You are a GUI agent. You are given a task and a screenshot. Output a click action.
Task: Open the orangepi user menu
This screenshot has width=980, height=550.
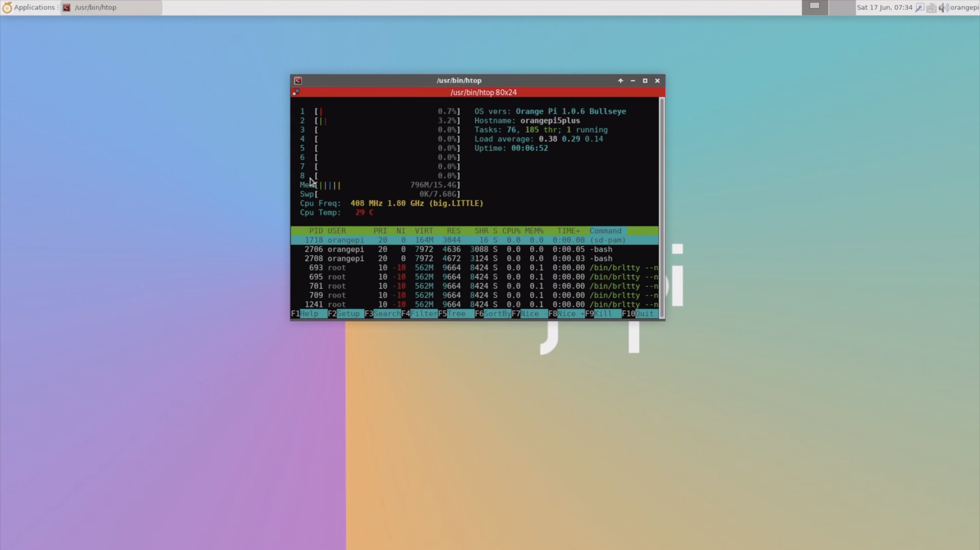[964, 7]
